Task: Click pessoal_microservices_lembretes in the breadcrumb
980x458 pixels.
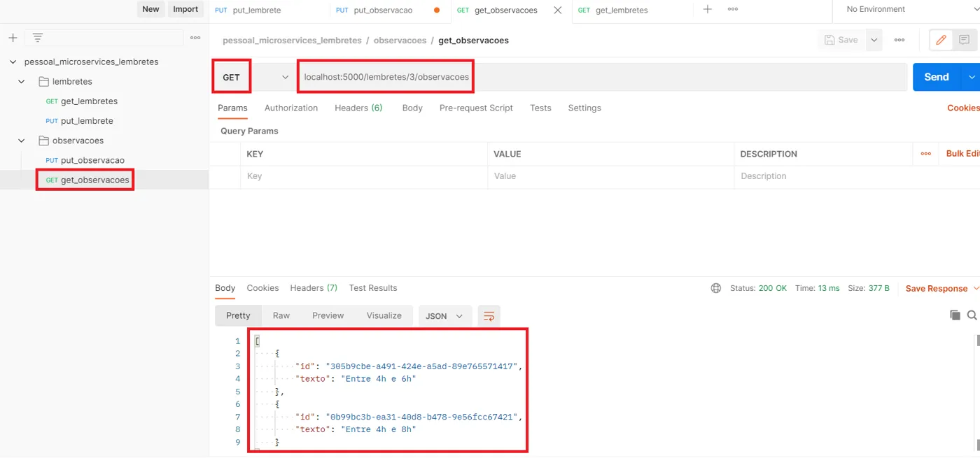Action: click(x=292, y=41)
